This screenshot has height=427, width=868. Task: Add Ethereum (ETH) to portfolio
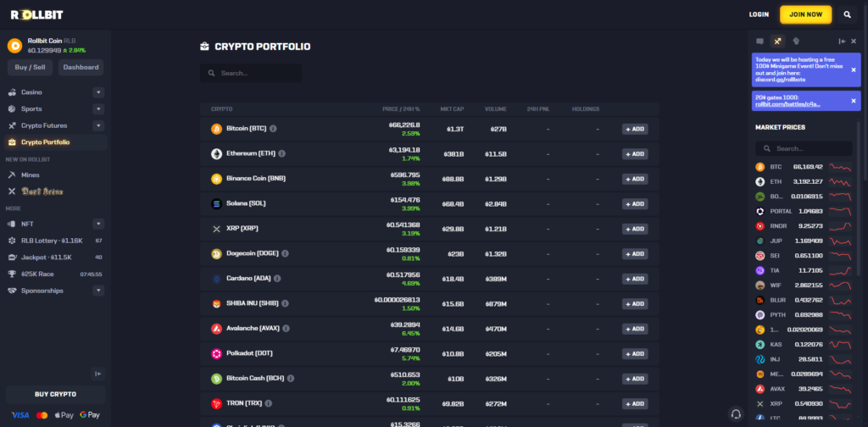635,153
